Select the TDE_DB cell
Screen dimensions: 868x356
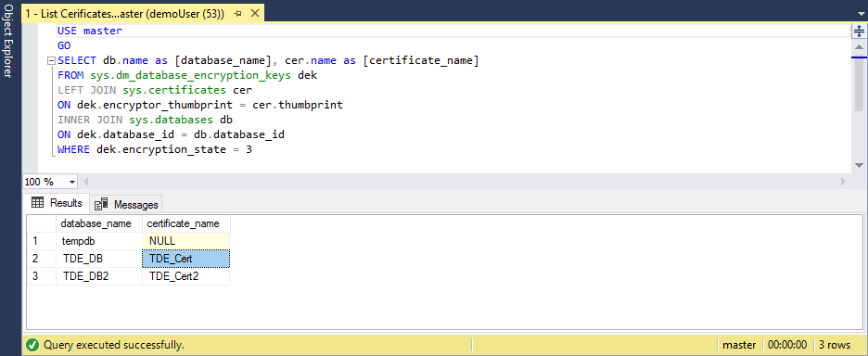point(99,259)
